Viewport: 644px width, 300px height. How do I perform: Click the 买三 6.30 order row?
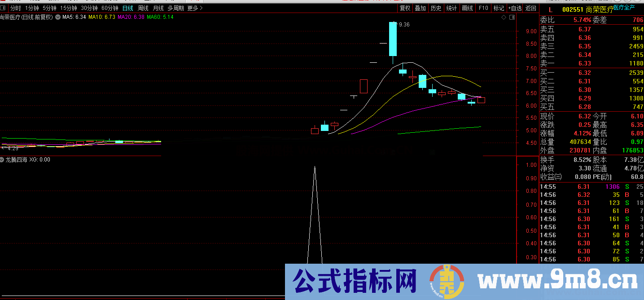click(591, 90)
